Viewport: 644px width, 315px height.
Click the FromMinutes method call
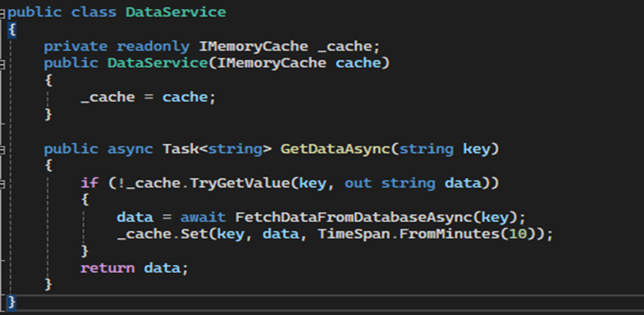[449, 234]
